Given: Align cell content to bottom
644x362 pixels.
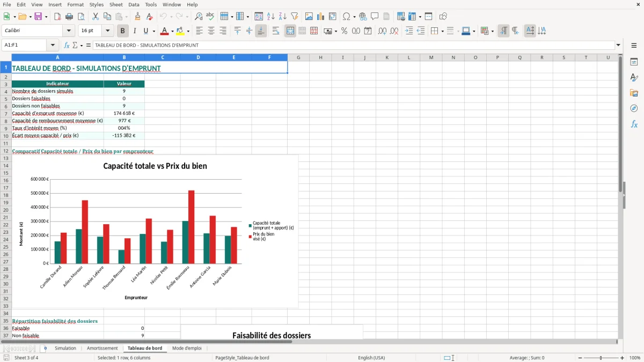Looking at the screenshot, I should pos(261,31).
